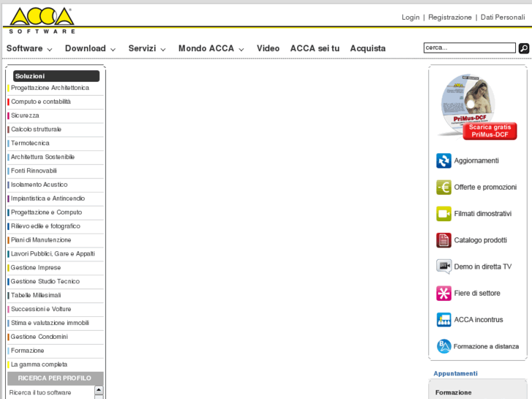Click the Fiere di settore asterisk icon
532x399 pixels.
443,293
